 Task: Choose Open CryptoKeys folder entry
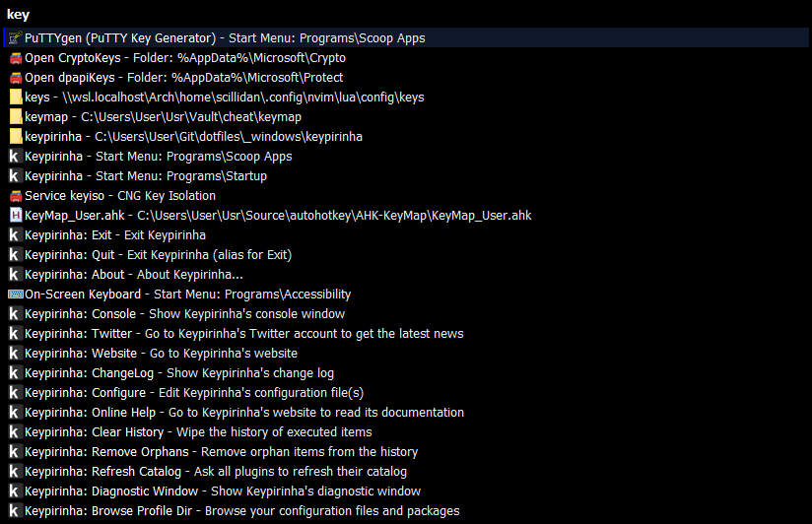pos(406,57)
